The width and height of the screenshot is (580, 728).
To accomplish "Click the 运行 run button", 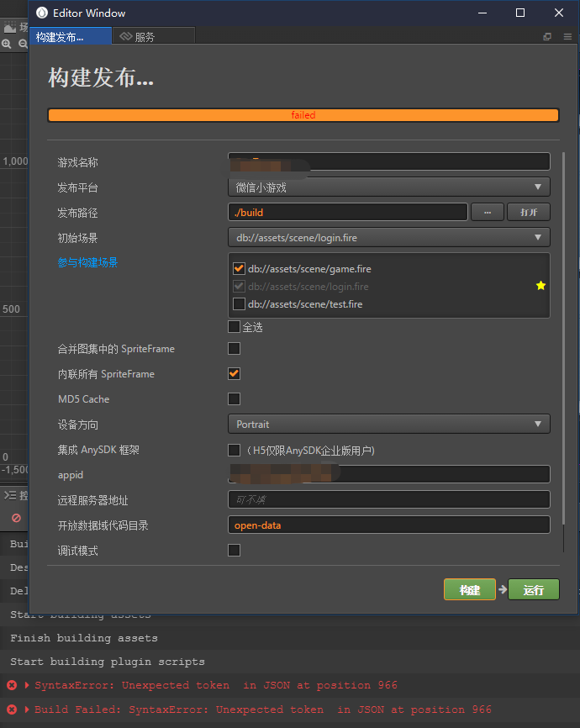I will point(534,589).
